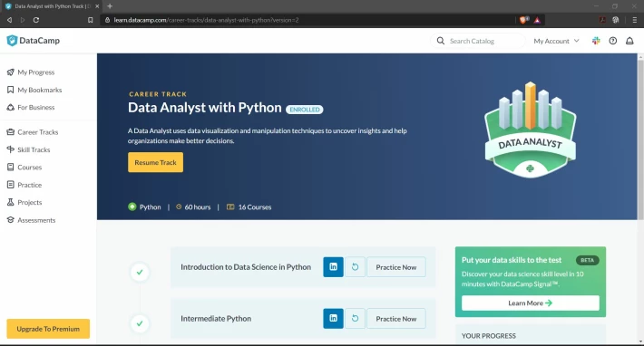Click Practice Now for Intermediate Python
Screen dimensions: 644x346
396,319
